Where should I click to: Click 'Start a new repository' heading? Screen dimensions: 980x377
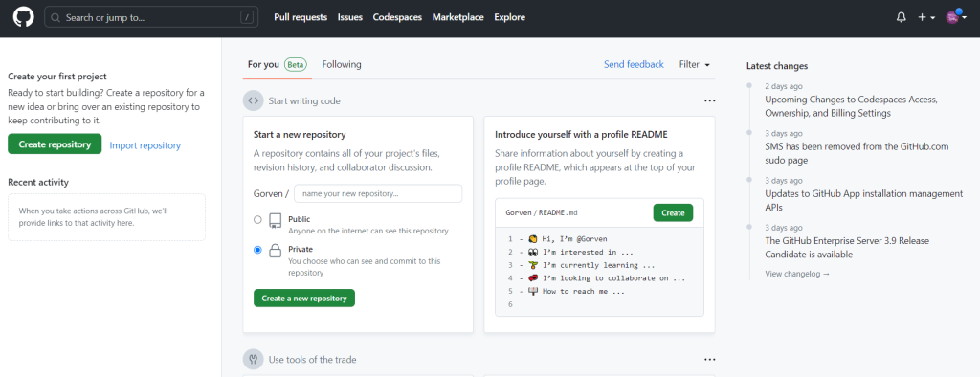(x=300, y=134)
